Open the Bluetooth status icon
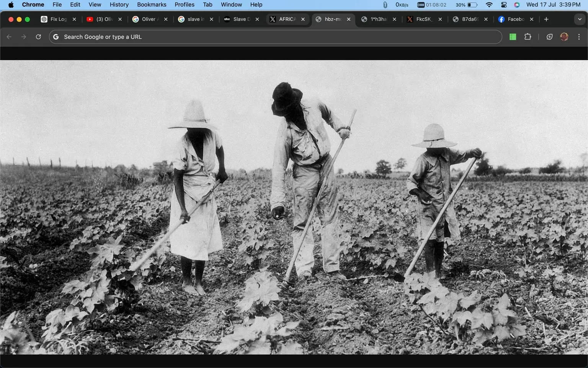 [x=385, y=5]
